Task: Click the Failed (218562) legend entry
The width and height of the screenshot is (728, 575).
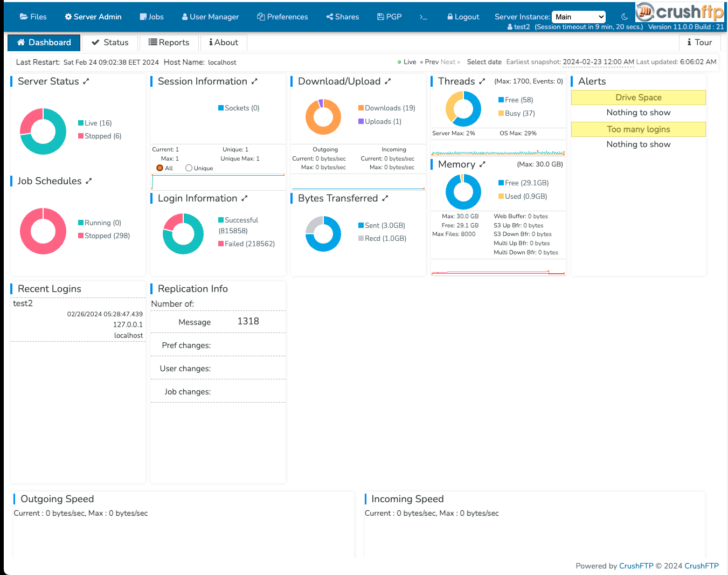Action: click(247, 244)
